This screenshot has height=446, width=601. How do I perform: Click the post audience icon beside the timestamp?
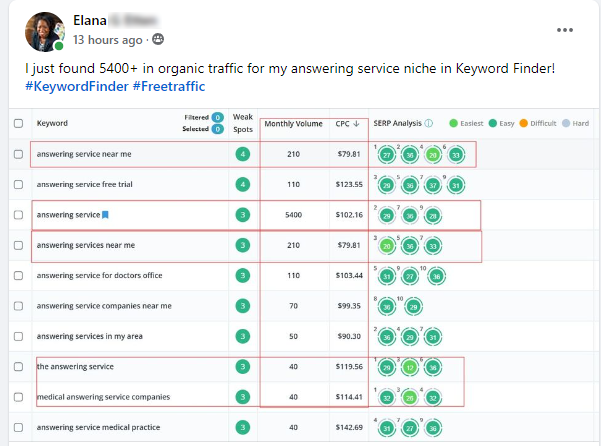157,40
